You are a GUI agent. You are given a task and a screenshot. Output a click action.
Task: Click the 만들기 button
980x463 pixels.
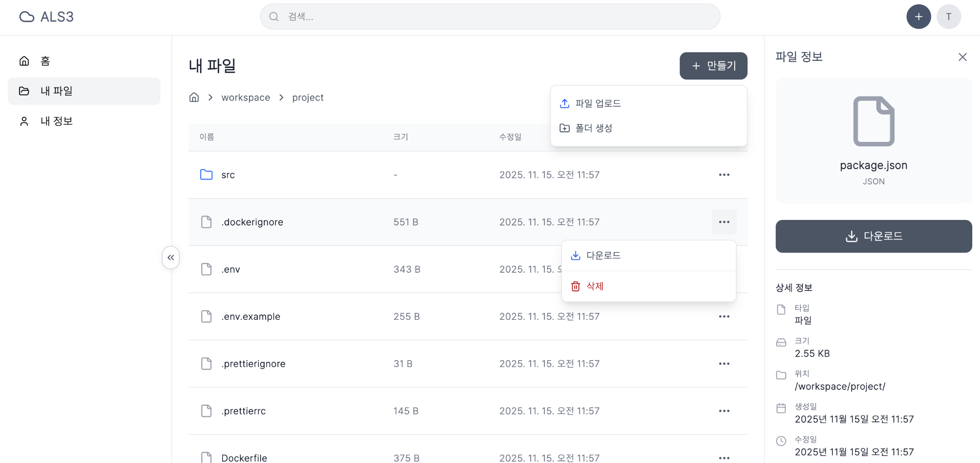pyautogui.click(x=713, y=66)
